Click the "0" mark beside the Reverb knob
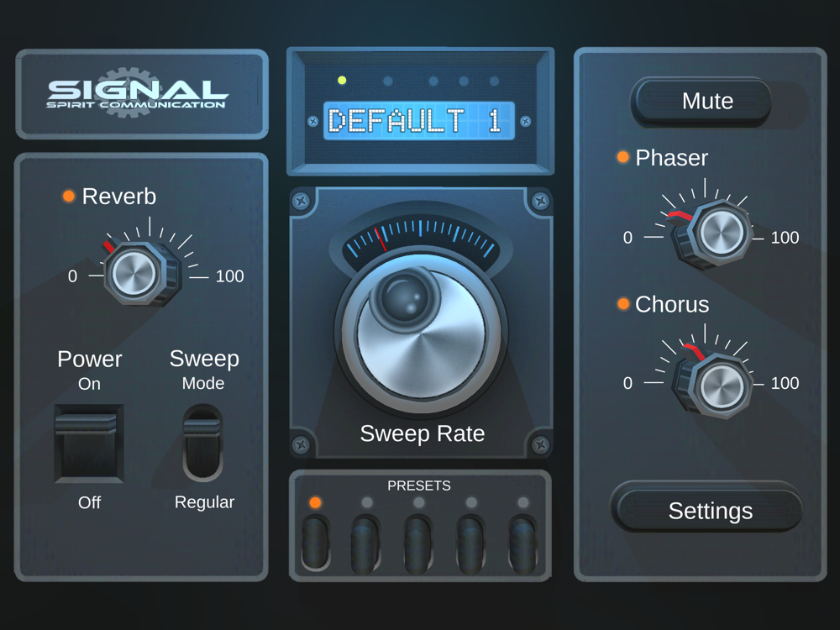840x630 pixels. coord(72,276)
